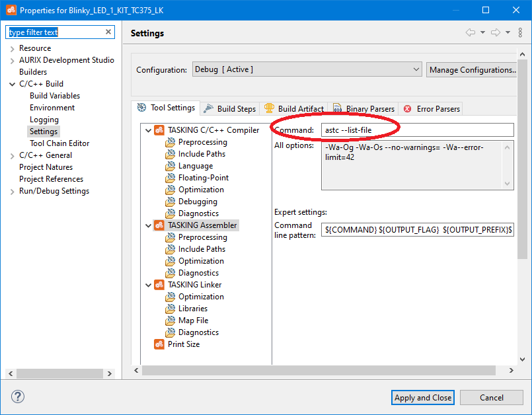Go forward with the right arrow icon
Screen dimensions: 532x415
click(x=496, y=32)
